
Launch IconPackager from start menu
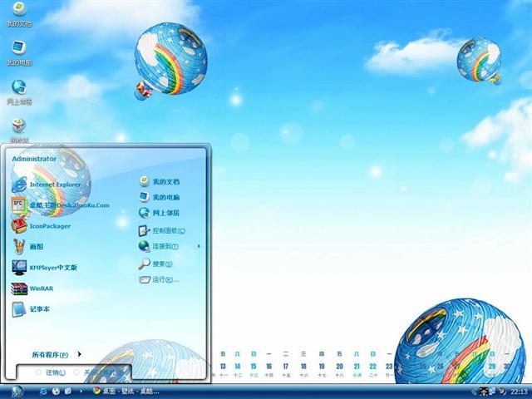click(41, 226)
